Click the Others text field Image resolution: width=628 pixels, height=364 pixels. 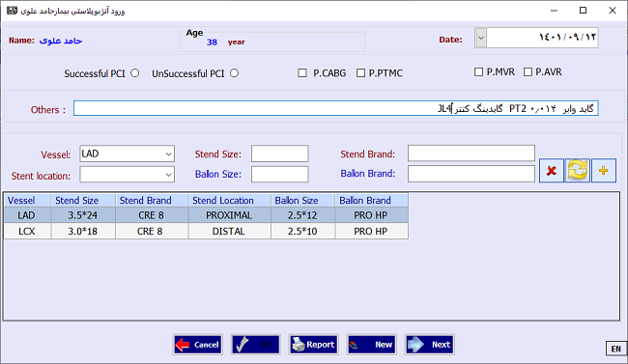click(335, 108)
